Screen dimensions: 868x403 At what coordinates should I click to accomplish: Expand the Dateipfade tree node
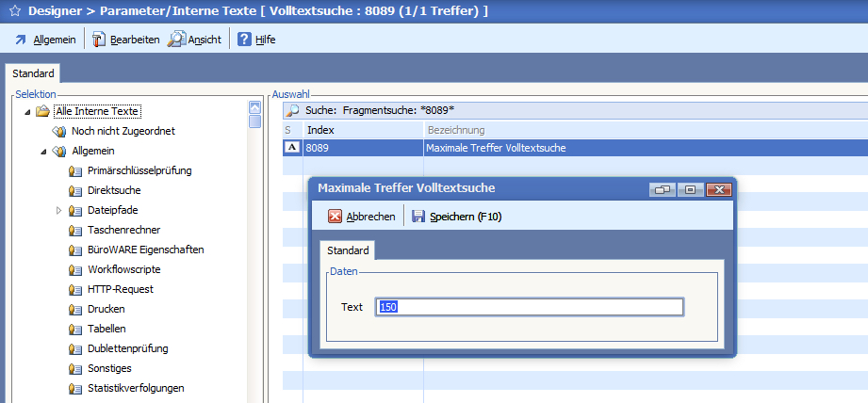[x=58, y=210]
